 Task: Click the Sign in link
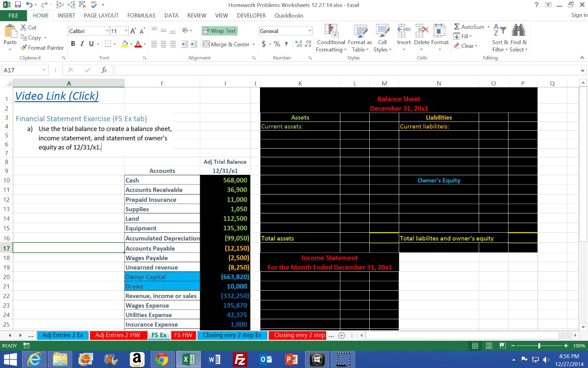[x=579, y=15]
